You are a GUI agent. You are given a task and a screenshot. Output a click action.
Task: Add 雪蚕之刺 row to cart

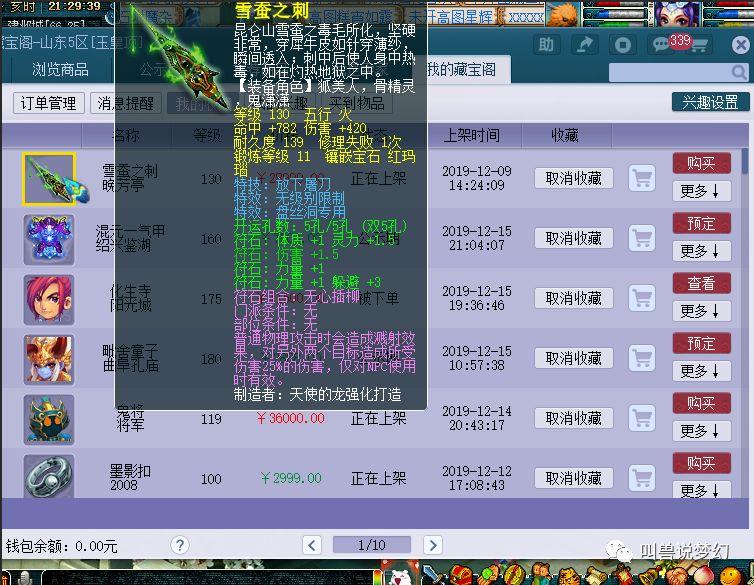[x=642, y=178]
